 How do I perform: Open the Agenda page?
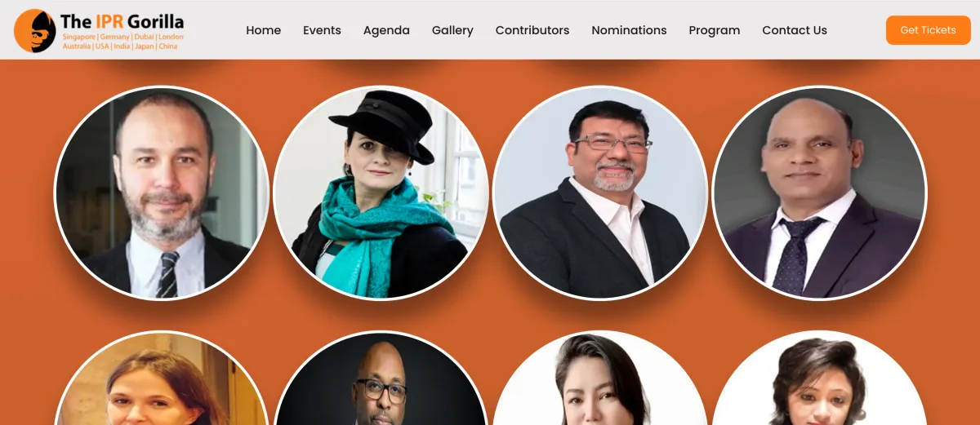pos(386,30)
